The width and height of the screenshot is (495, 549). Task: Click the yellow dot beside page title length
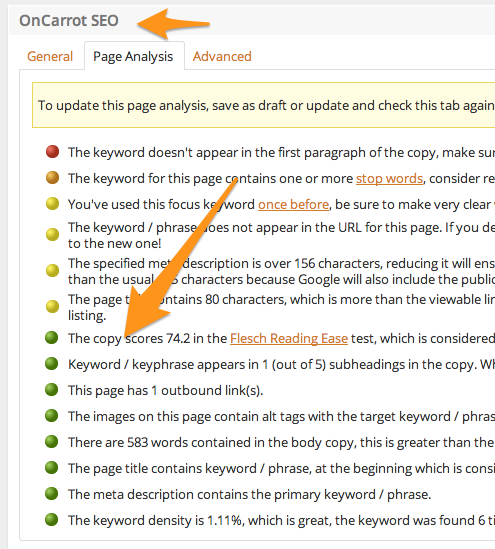tap(52, 306)
